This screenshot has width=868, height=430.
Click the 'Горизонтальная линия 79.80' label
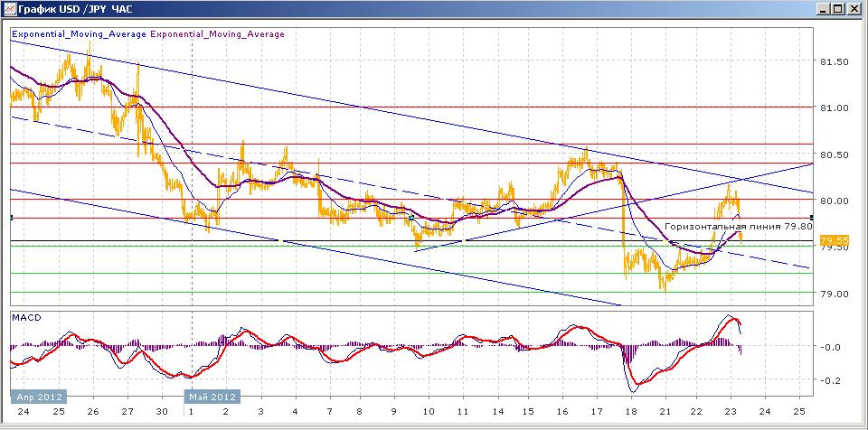[738, 227]
